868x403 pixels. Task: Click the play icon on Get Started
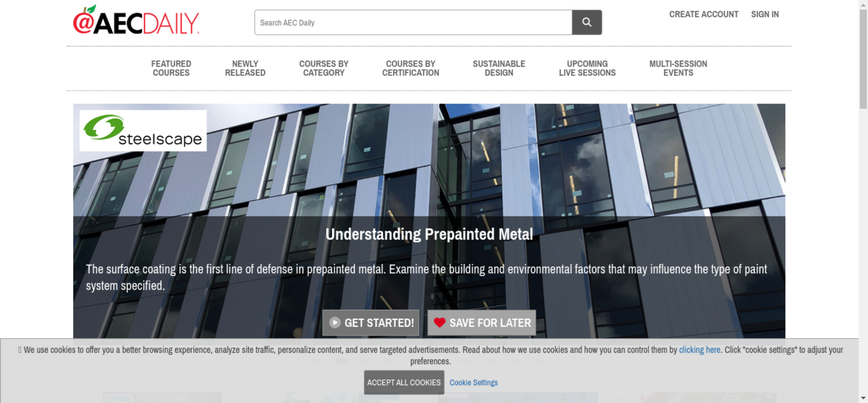pyautogui.click(x=335, y=323)
